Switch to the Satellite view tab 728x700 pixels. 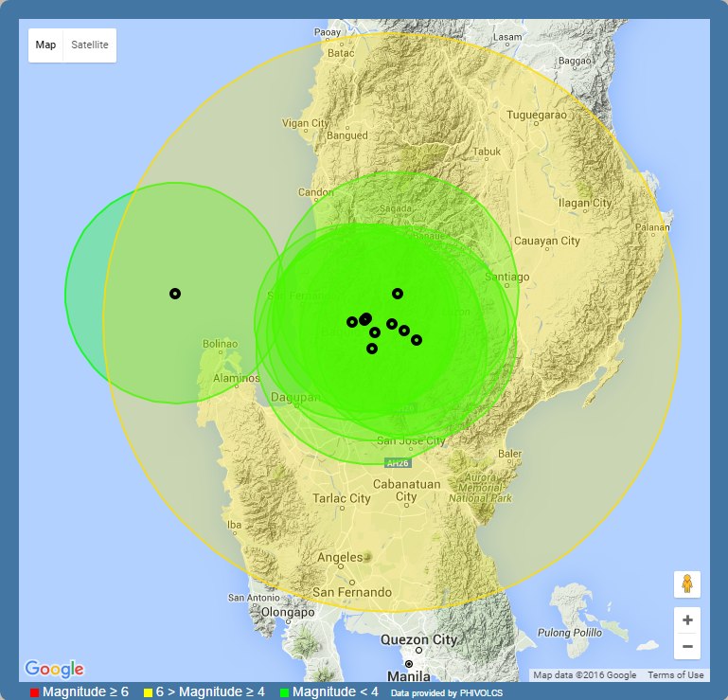pos(90,45)
